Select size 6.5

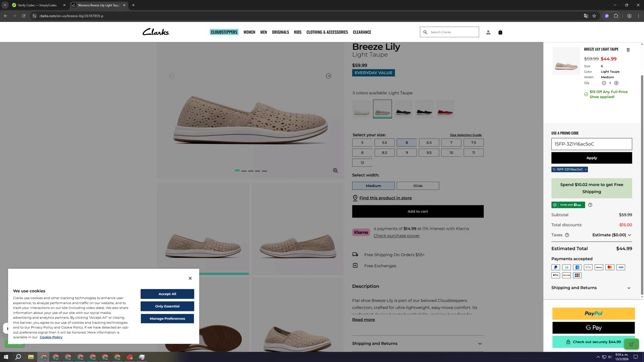(429, 142)
